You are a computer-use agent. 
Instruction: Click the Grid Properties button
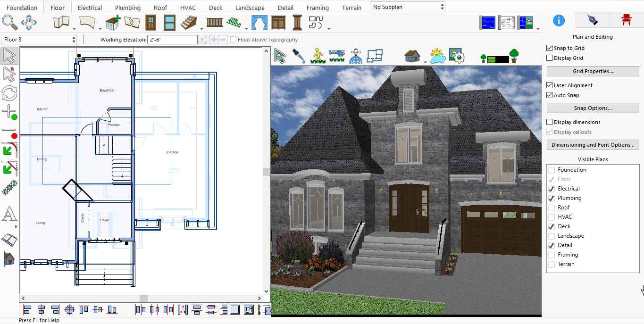(x=593, y=71)
